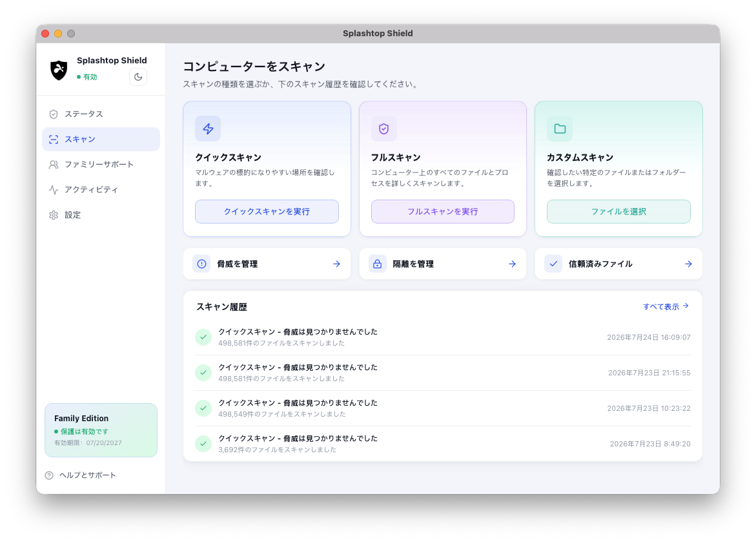Select scan entry dated 2026年7月23日 21:15:55
Viewport: 756px width, 542px height.
pyautogui.click(x=443, y=373)
